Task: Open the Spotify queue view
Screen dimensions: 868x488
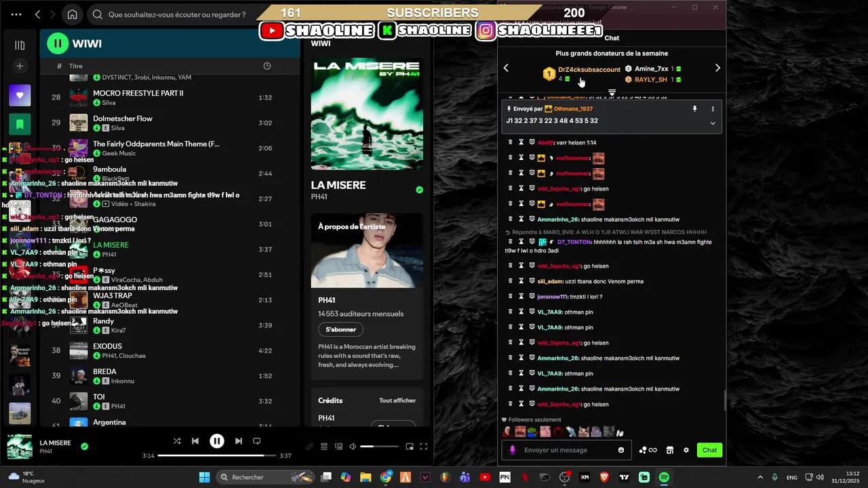Action: [324, 447]
